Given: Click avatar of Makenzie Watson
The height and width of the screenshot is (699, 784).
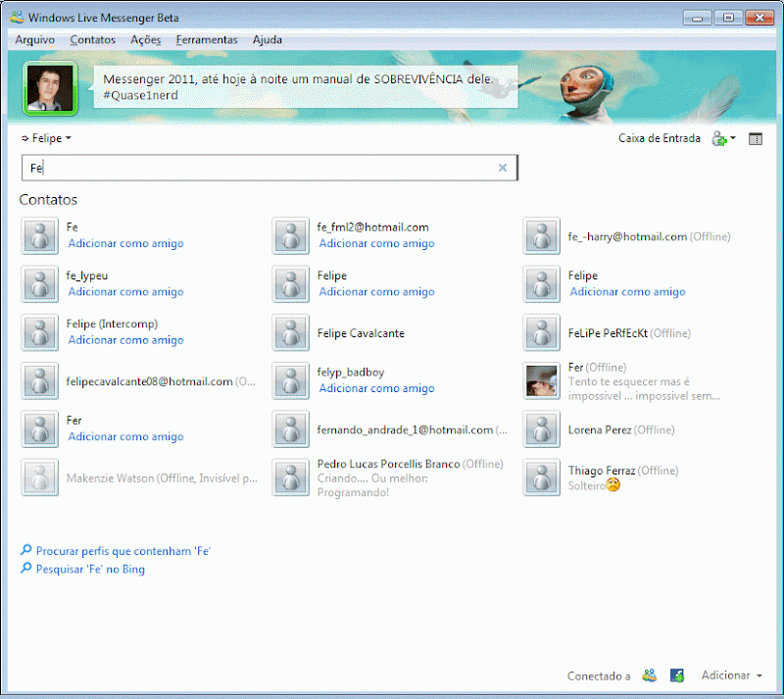Looking at the screenshot, I should coord(39,477).
